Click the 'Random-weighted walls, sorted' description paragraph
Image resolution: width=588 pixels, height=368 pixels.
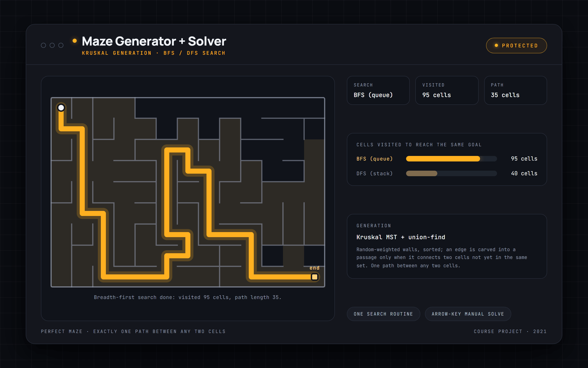tap(442, 258)
